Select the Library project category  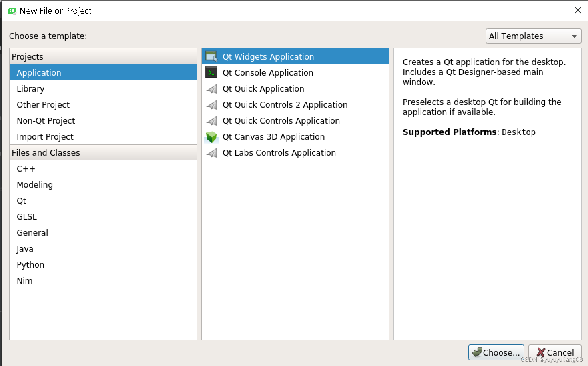(x=30, y=88)
